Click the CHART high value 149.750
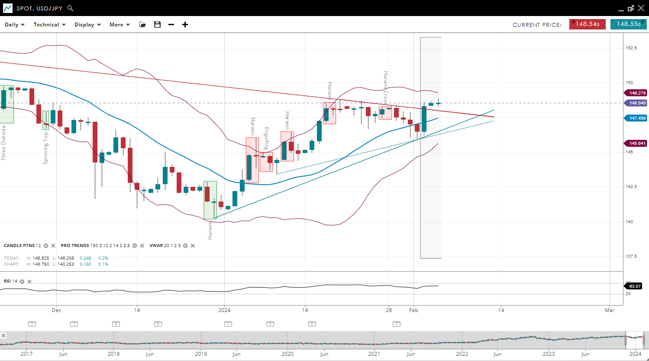Screen dimensions: 649x361 click(40, 264)
